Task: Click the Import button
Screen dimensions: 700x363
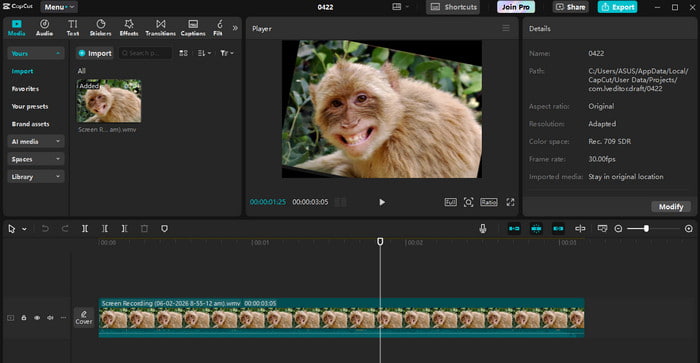Action: [95, 53]
